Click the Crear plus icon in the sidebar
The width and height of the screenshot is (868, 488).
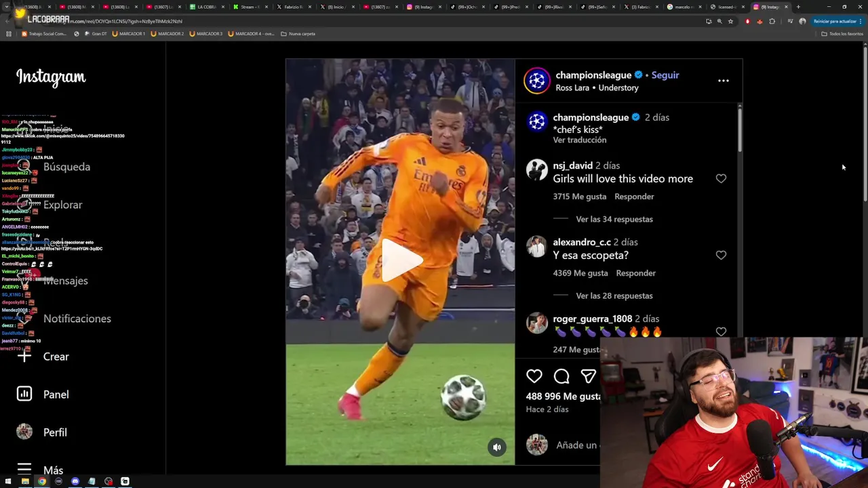click(24, 356)
